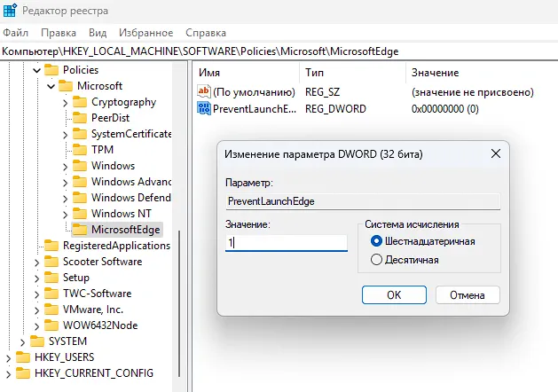The height and width of the screenshot is (392, 558).
Task: Click (значение не присвоено) cell
Action: [x=472, y=92]
